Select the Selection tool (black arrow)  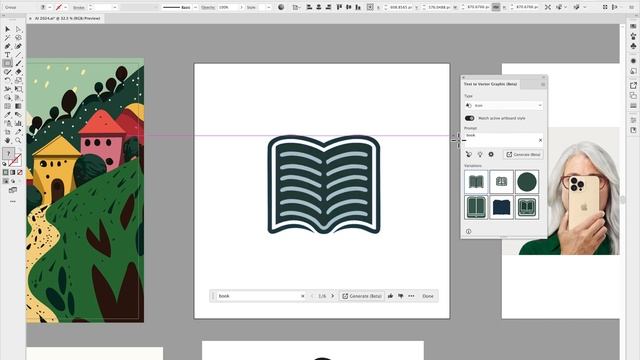(7, 29)
